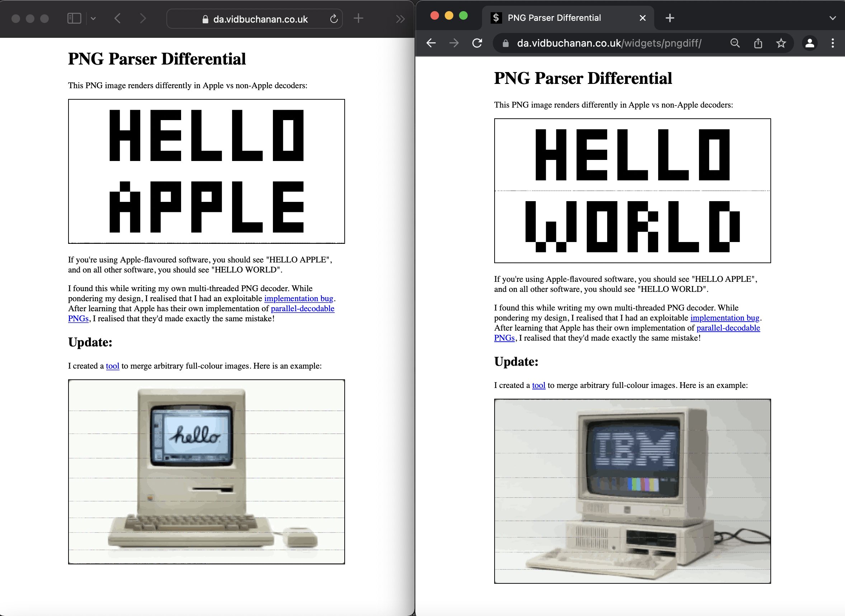
Task: Click Chrome's yellow minimize window button
Action: pyautogui.click(x=449, y=15)
